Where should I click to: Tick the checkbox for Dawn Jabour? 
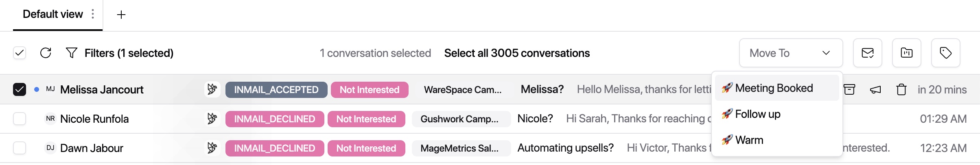tap(20, 148)
